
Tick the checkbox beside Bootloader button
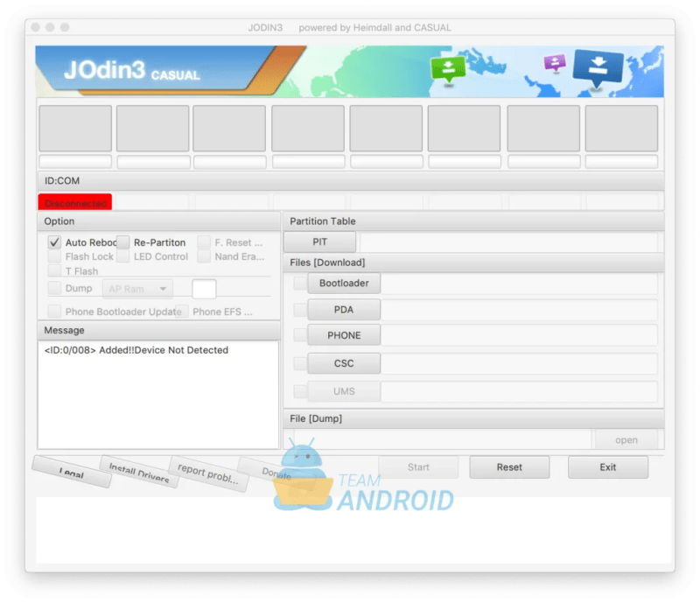300,284
